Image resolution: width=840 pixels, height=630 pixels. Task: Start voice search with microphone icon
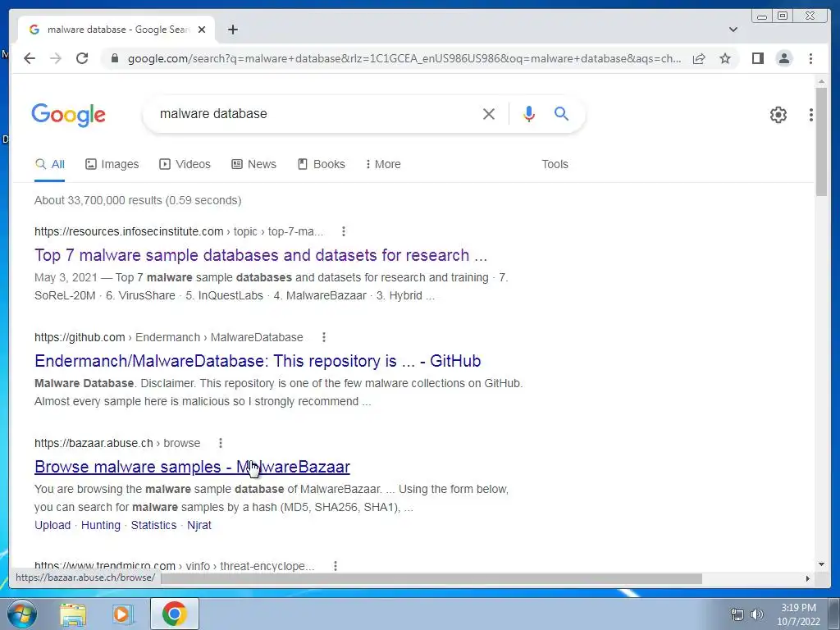(x=529, y=113)
